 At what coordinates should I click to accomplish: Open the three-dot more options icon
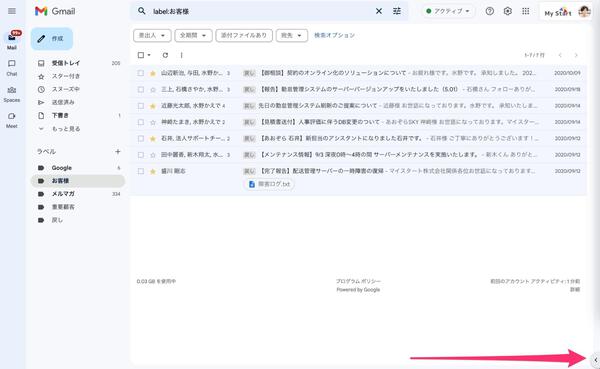pos(181,55)
